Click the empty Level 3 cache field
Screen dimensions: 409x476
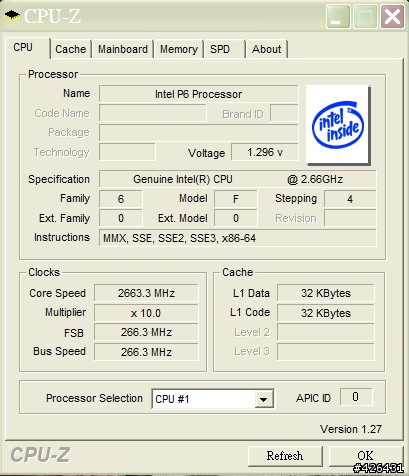[x=326, y=352]
